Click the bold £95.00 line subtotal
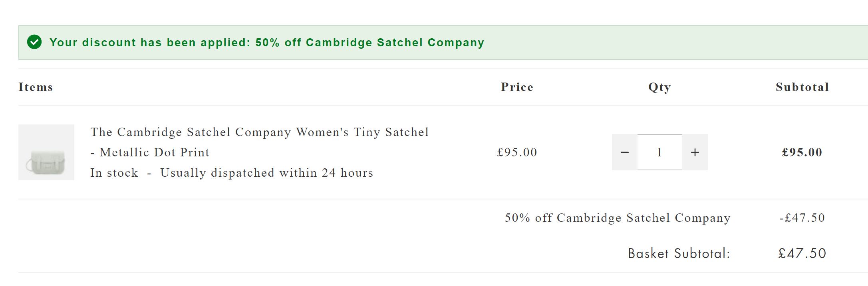Image resolution: width=868 pixels, height=286 pixels. (x=802, y=152)
